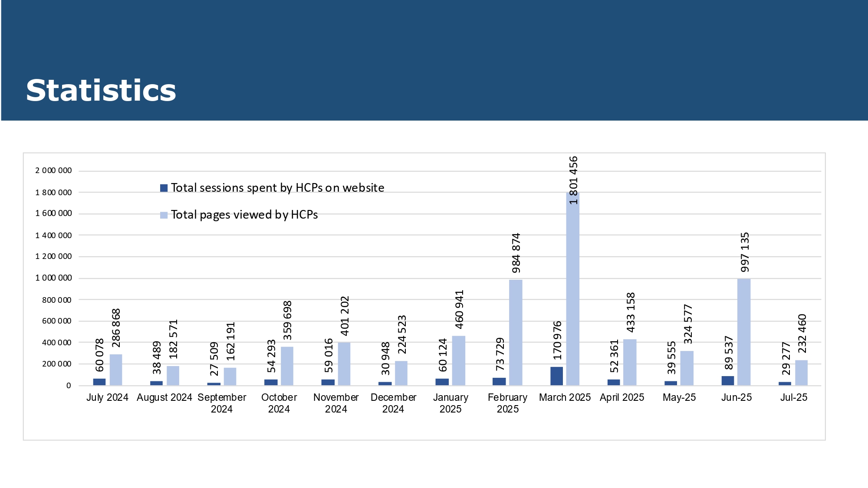
Task: Select the November 2024 pages viewed bar
Action: click(344, 364)
